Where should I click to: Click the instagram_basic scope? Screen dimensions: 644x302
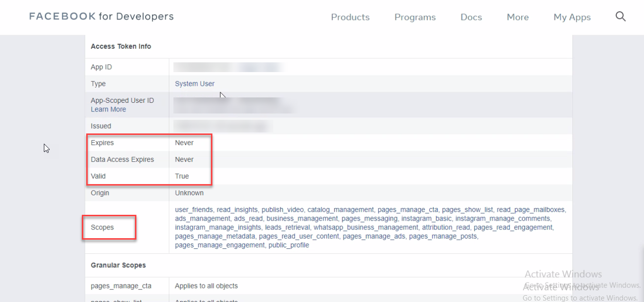click(x=426, y=219)
